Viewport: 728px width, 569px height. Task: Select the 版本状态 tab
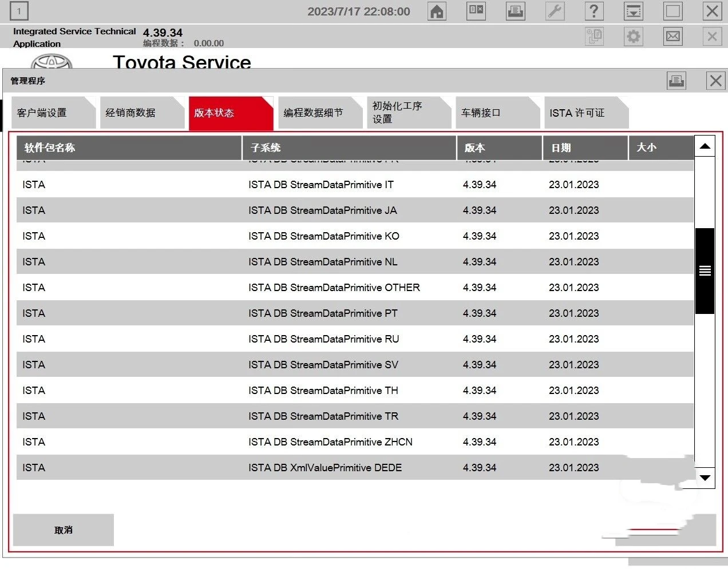click(231, 113)
